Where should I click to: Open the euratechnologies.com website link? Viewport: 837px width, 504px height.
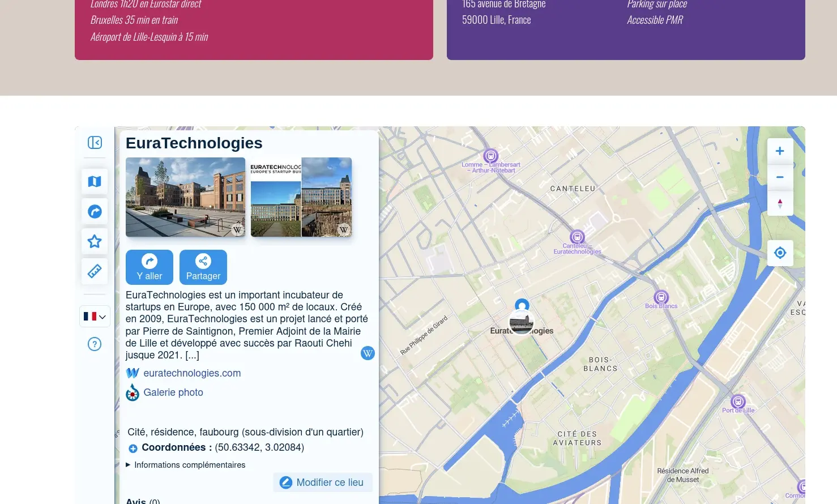[192, 373]
